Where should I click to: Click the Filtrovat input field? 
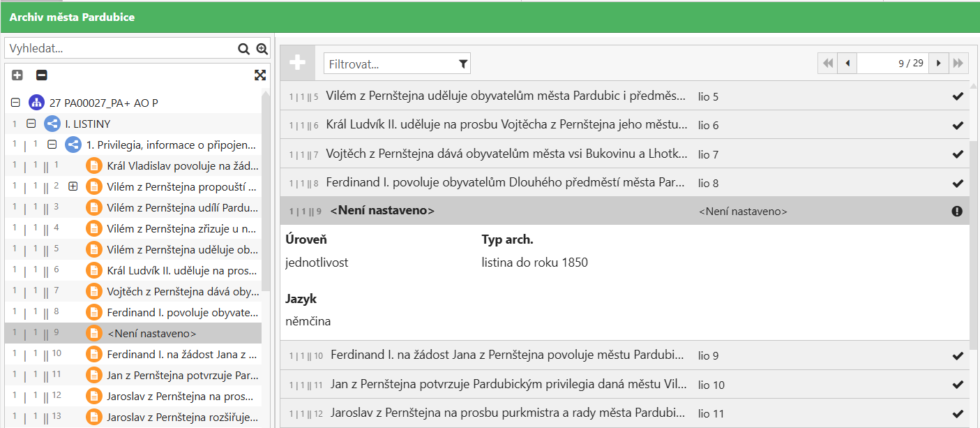(x=391, y=64)
